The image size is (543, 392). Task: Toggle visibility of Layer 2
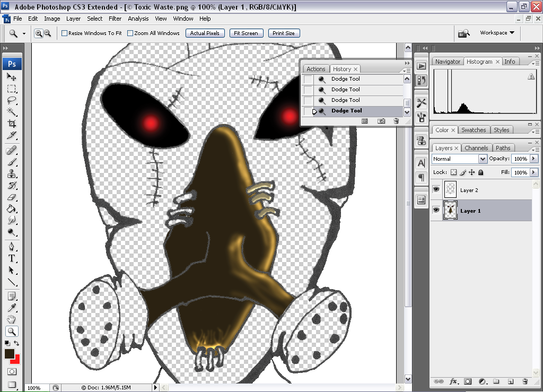tap(436, 189)
